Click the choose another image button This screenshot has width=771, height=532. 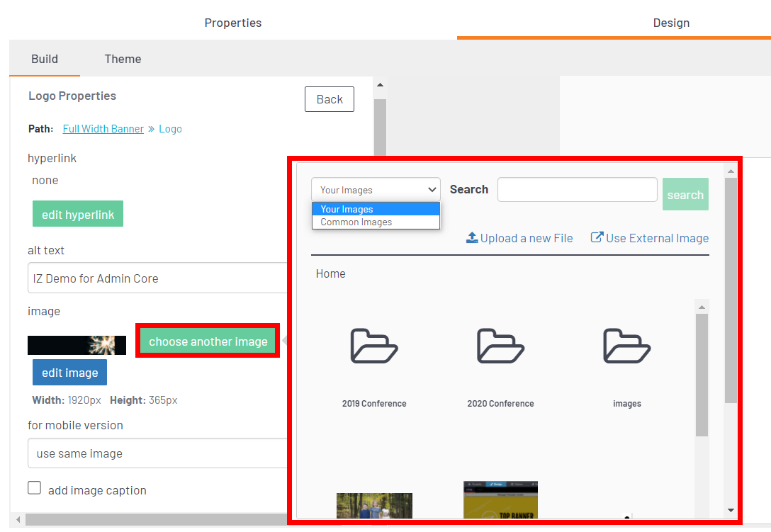(x=208, y=341)
